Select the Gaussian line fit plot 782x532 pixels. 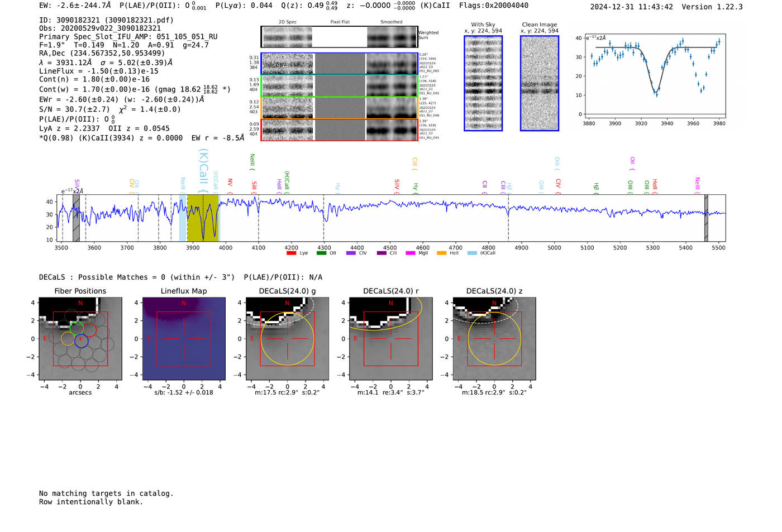pos(655,76)
